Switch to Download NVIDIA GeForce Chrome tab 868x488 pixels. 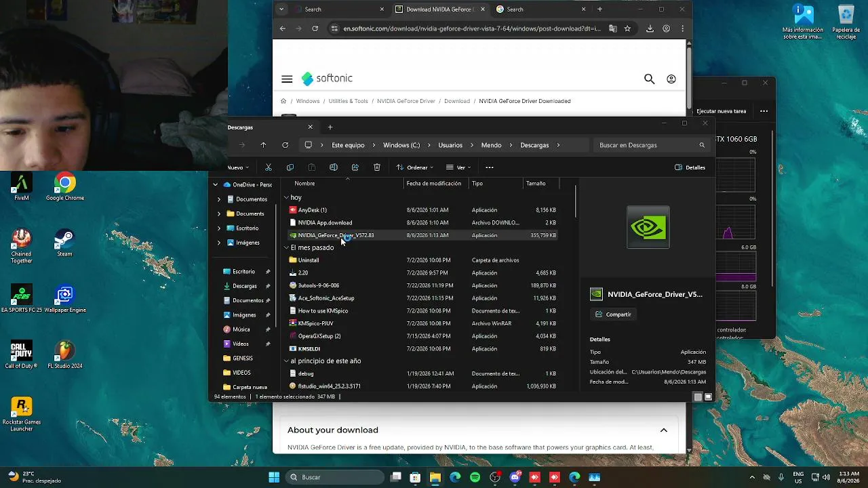(439, 9)
